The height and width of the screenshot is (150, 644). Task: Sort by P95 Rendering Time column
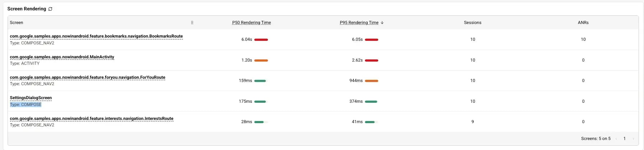[359, 23]
